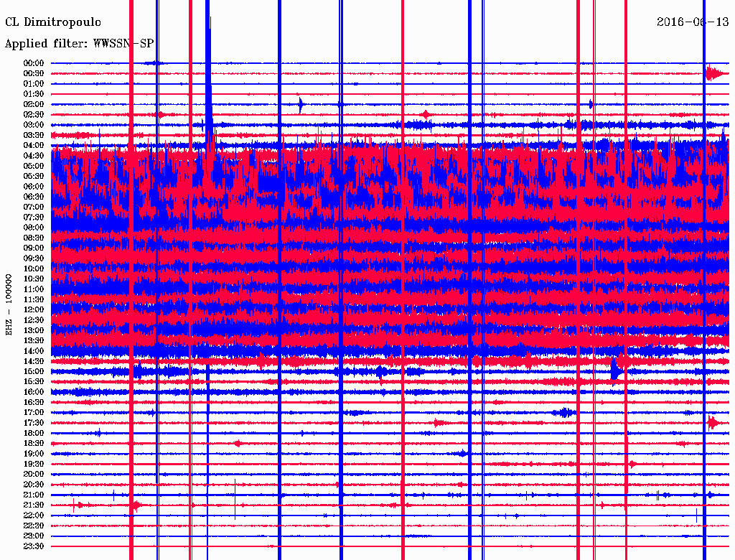
Task: Choose the 18:00 time row label
Action: pyautogui.click(x=34, y=433)
